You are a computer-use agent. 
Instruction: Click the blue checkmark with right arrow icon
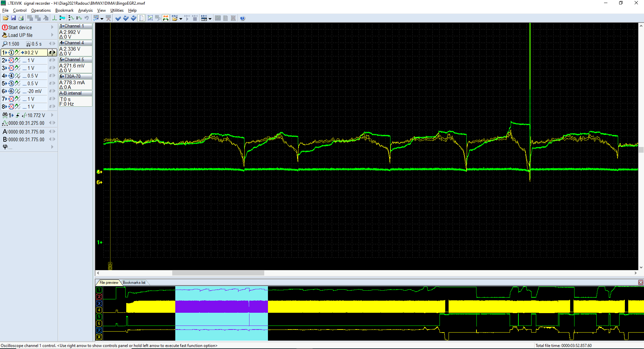[x=133, y=18]
